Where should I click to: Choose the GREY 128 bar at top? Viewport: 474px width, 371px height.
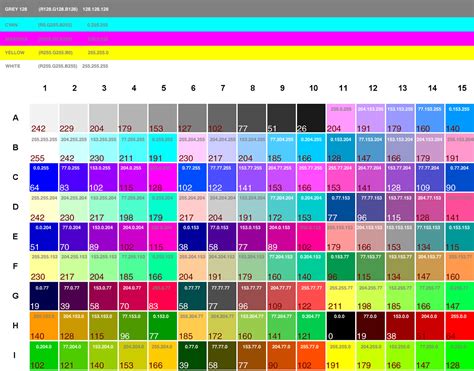[237, 9]
